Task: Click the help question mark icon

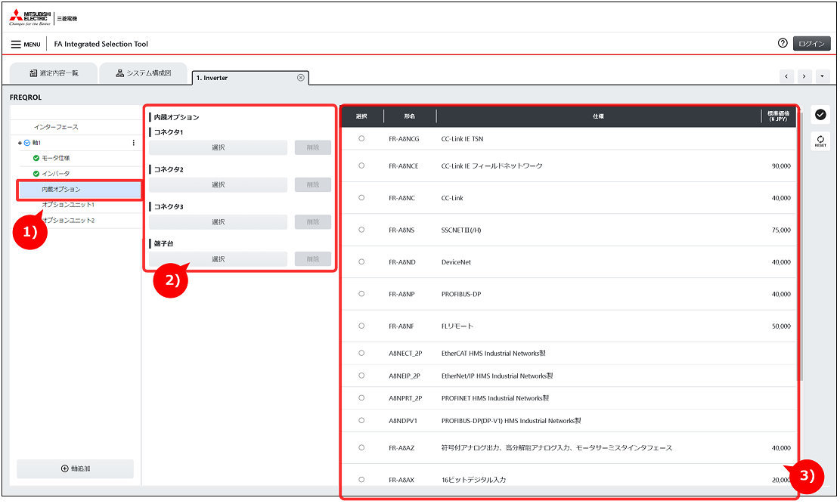Action: coord(783,43)
